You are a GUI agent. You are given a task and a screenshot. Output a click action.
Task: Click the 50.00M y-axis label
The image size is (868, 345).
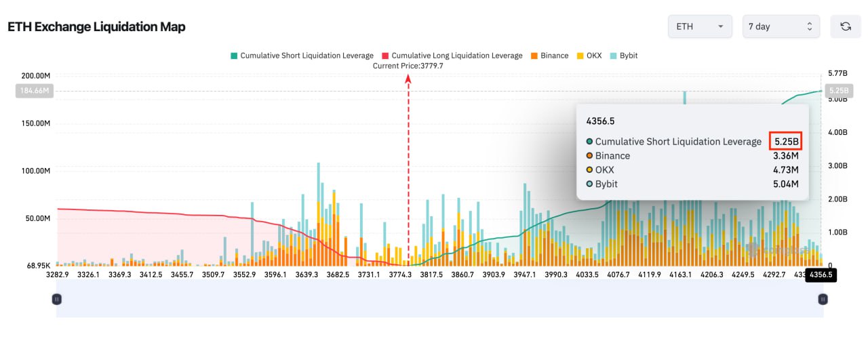(x=38, y=218)
